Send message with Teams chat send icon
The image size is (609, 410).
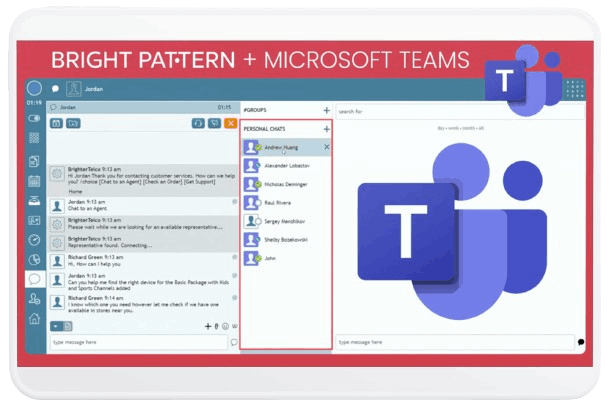[580, 342]
